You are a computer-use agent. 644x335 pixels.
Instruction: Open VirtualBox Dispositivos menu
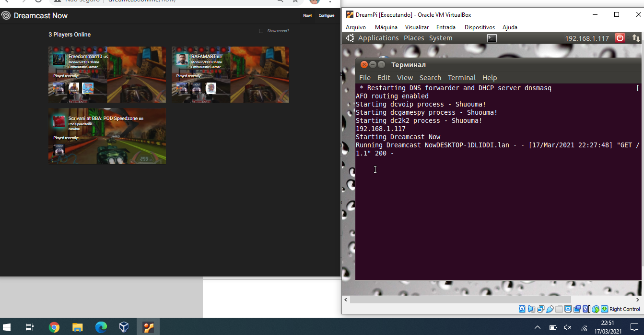(x=480, y=27)
